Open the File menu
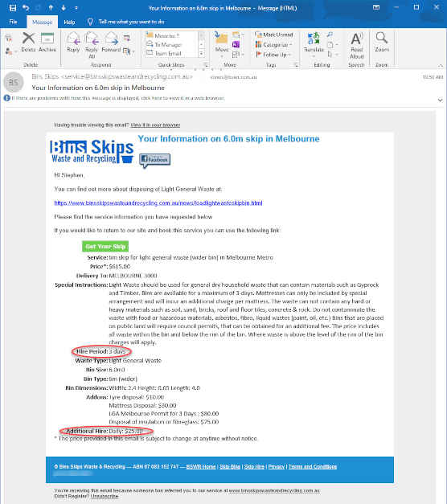The width and height of the screenshot is (447, 504). tap(13, 22)
